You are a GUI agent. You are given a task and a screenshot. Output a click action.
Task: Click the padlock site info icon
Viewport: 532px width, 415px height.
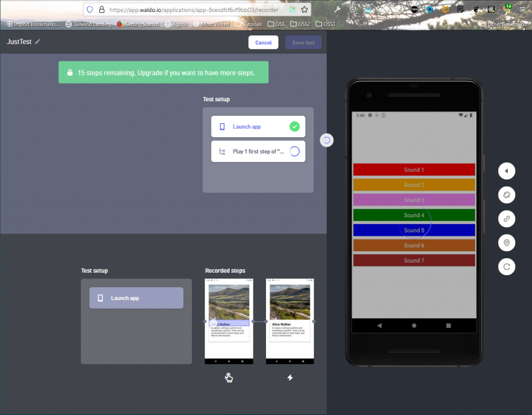(101, 9)
